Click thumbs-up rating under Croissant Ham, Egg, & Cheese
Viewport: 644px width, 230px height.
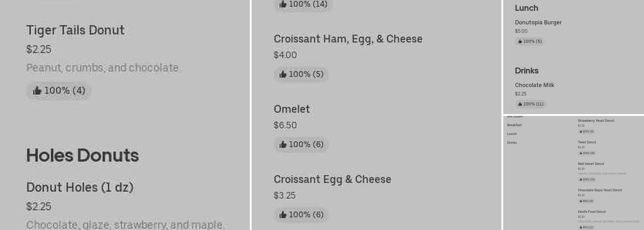click(301, 74)
